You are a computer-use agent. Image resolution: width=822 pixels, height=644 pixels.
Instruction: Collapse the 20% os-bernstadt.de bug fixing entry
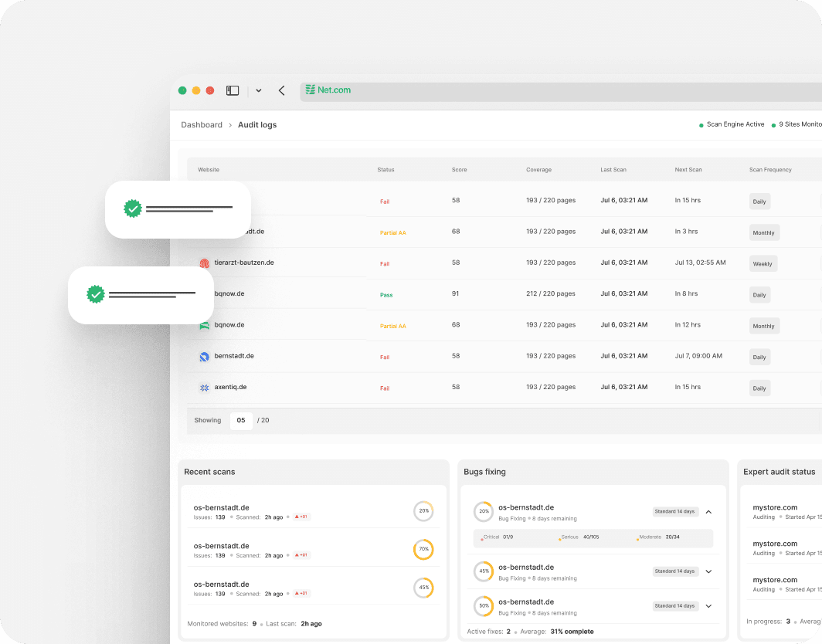708,512
